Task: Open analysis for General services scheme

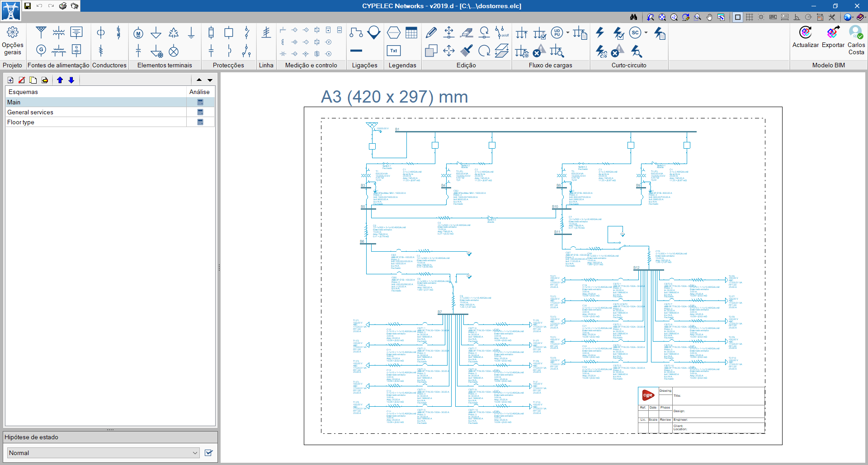Action: coord(200,112)
